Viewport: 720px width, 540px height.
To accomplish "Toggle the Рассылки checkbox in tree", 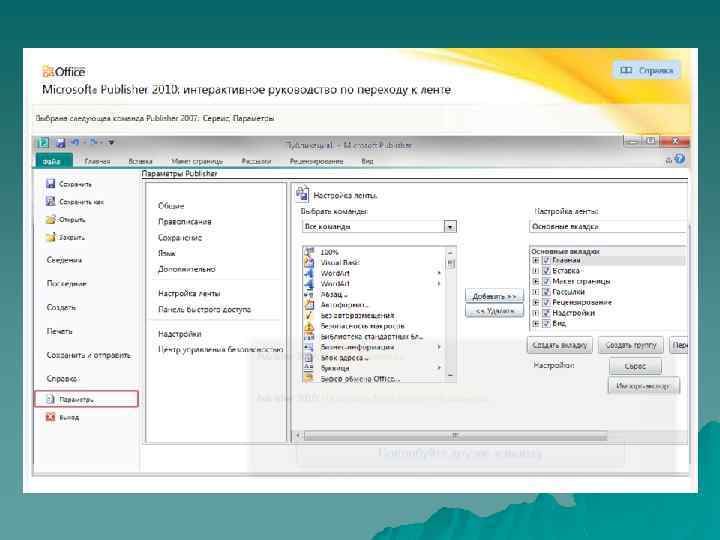I will point(546,292).
